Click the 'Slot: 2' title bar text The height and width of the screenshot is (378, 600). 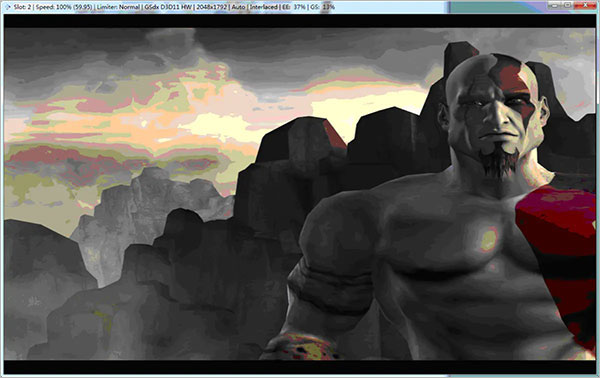click(23, 7)
